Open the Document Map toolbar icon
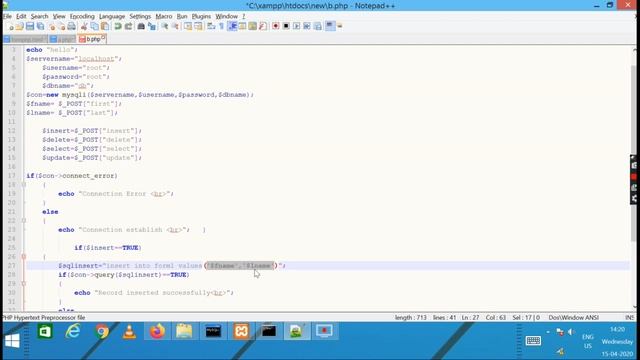The width and height of the screenshot is (640, 360). [253, 27]
